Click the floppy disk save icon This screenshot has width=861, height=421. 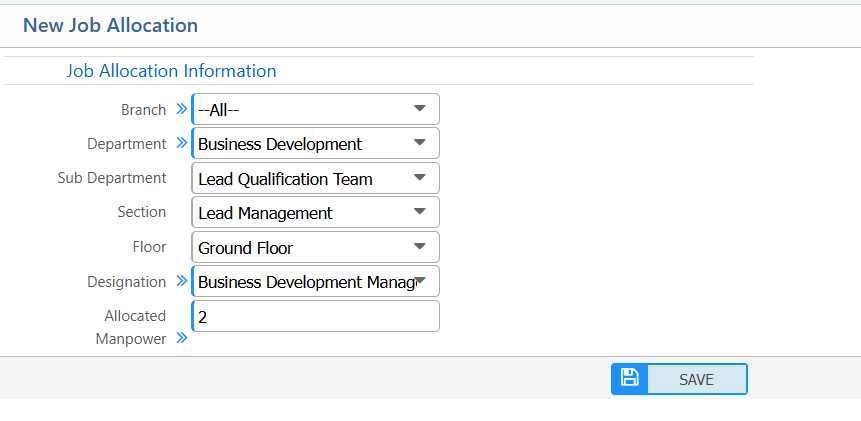coord(630,378)
